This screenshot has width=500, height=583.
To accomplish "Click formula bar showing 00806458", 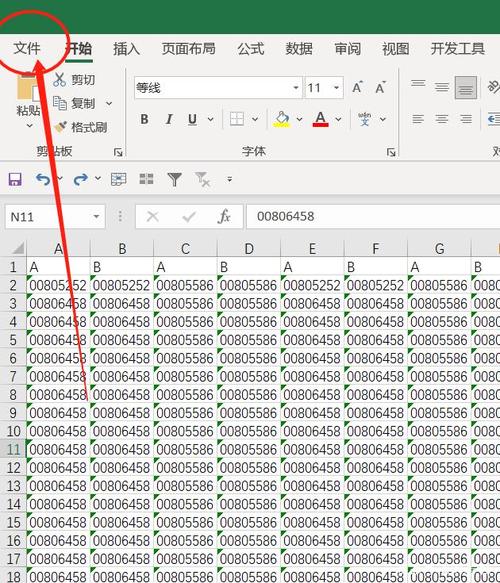I will coord(373,216).
